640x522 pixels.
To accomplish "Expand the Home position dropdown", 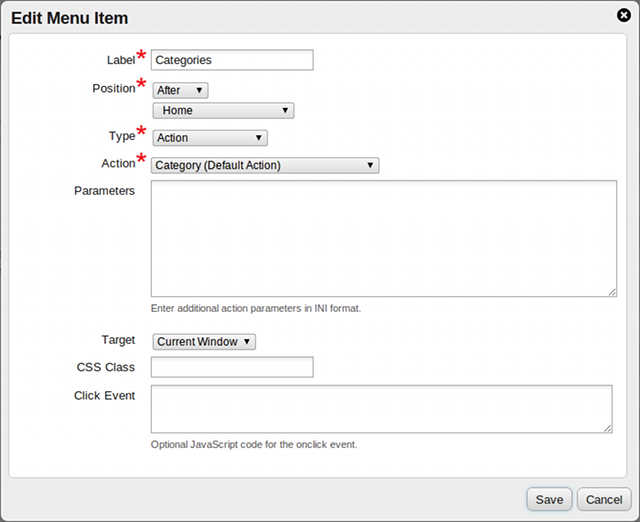I will pos(223,110).
